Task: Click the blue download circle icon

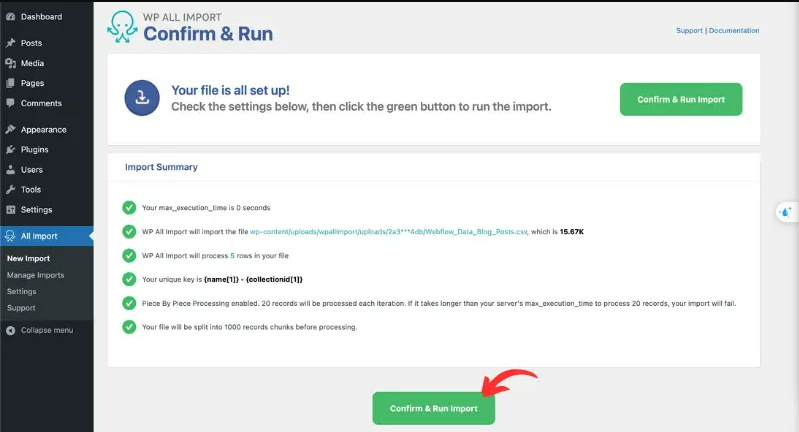Action: 142,98
